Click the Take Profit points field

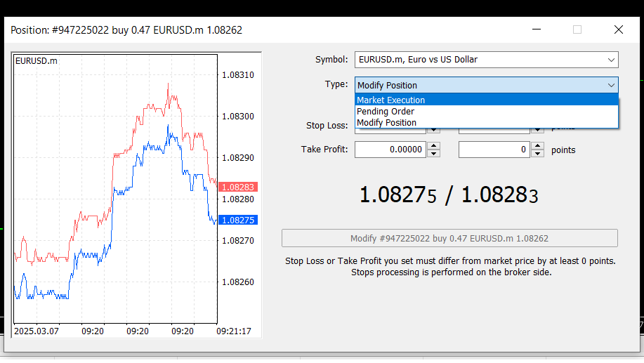click(x=494, y=150)
